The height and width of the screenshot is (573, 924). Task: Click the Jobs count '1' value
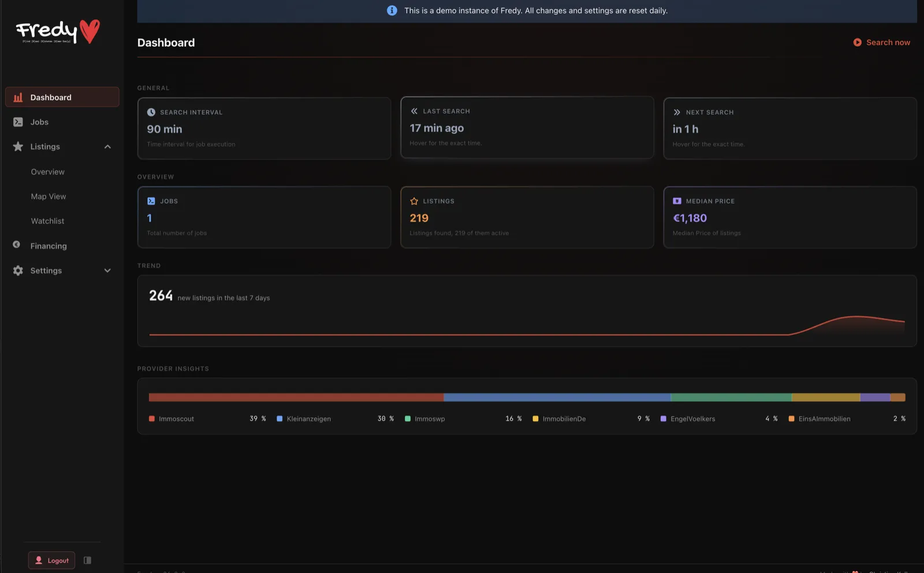[x=150, y=218]
